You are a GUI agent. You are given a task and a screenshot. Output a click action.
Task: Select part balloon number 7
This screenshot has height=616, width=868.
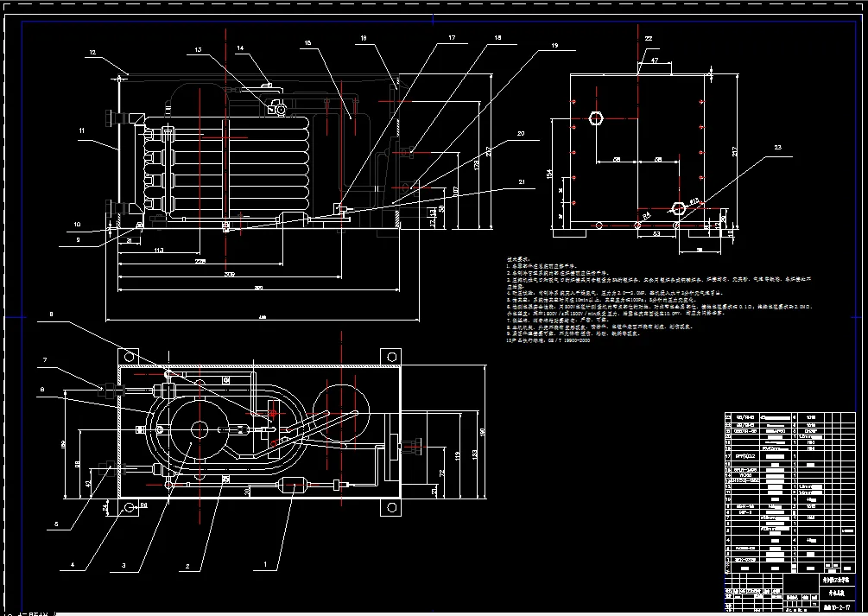pyautogui.click(x=45, y=360)
